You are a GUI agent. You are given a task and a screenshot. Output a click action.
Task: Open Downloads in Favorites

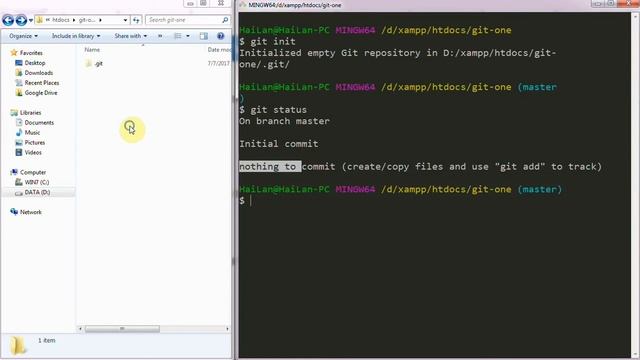coord(39,73)
